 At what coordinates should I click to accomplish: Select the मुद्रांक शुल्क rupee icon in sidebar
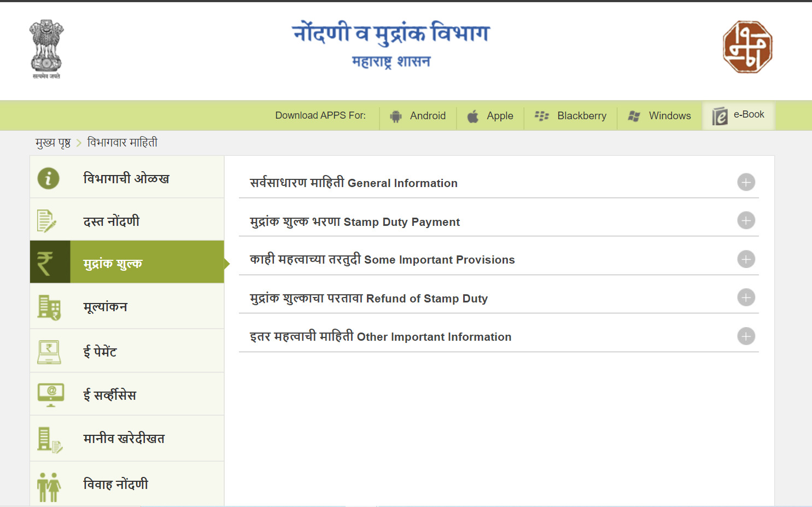(50, 262)
